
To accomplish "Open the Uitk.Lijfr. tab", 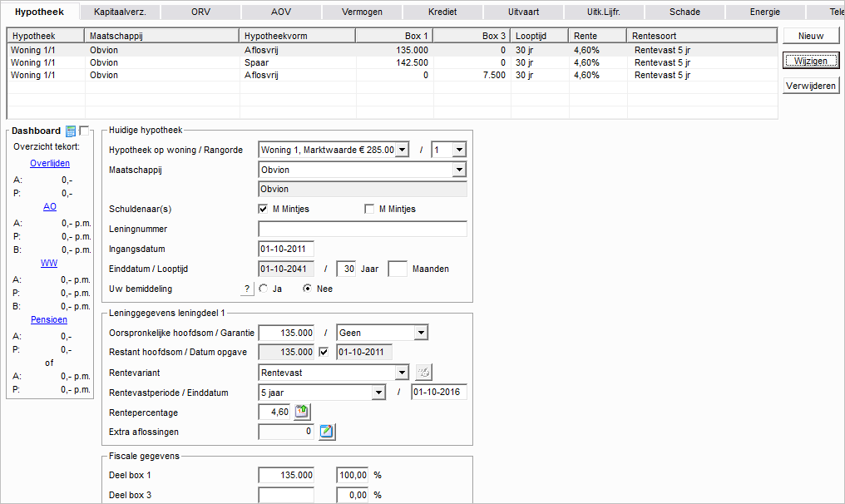I will [603, 12].
